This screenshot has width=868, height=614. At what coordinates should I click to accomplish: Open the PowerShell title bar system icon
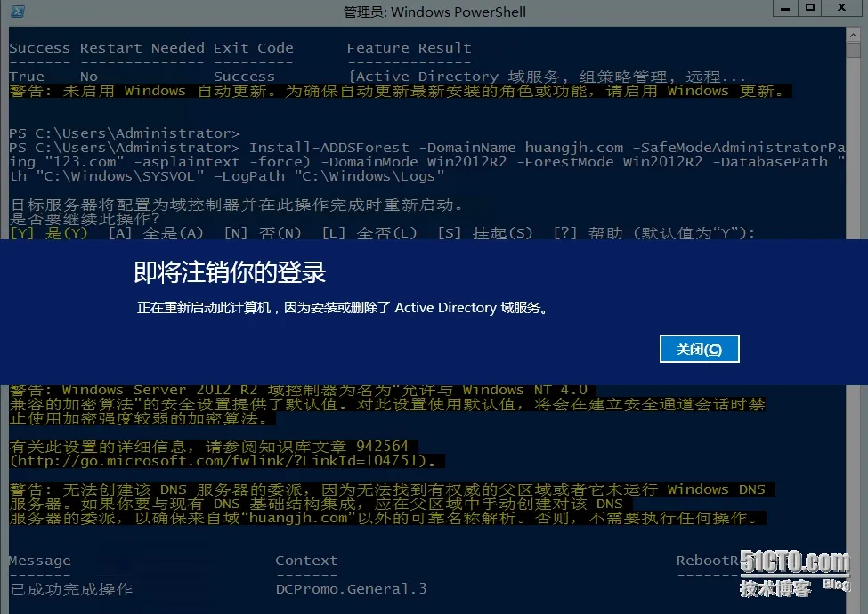click(x=17, y=11)
